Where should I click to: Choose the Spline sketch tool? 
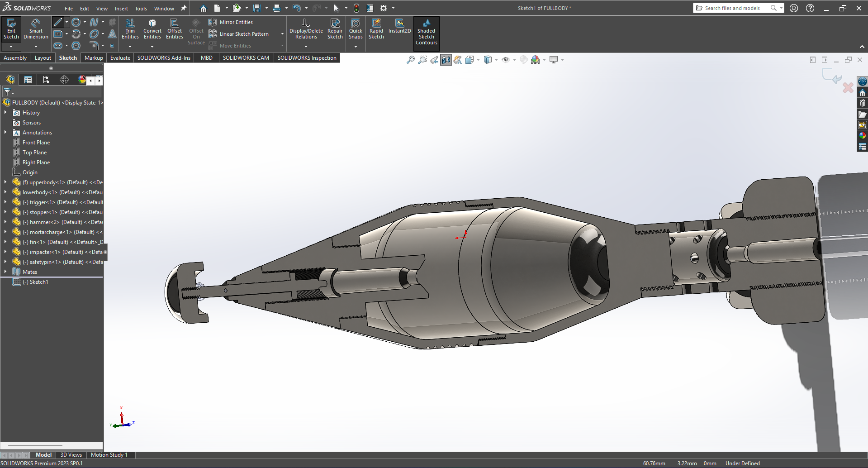(x=94, y=22)
